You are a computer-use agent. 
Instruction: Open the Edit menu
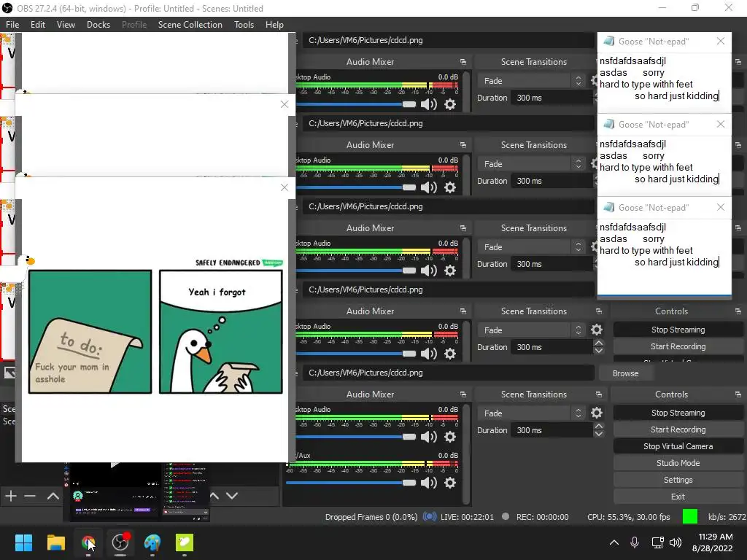coord(38,25)
